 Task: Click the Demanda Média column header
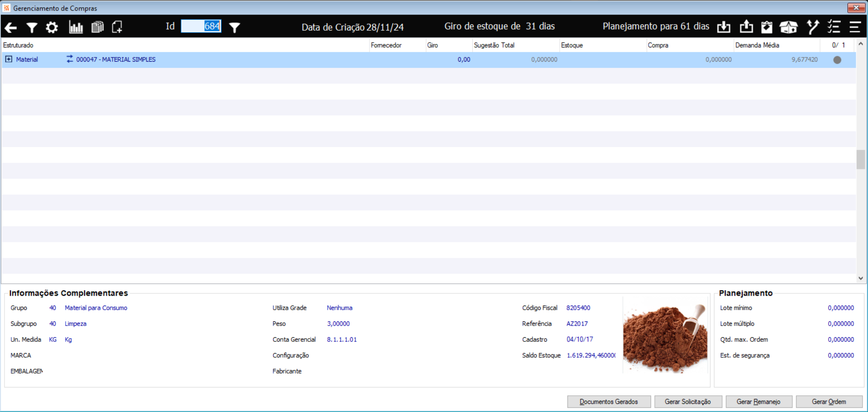757,45
